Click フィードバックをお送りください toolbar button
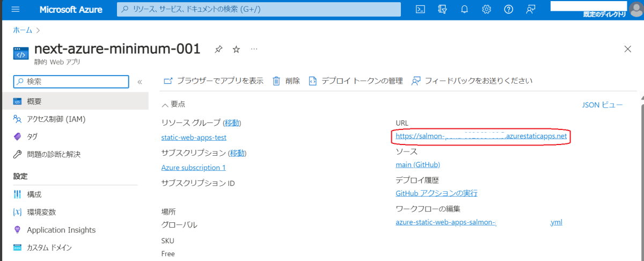Screen dimensions: 644x261 pyautogui.click(x=471, y=81)
